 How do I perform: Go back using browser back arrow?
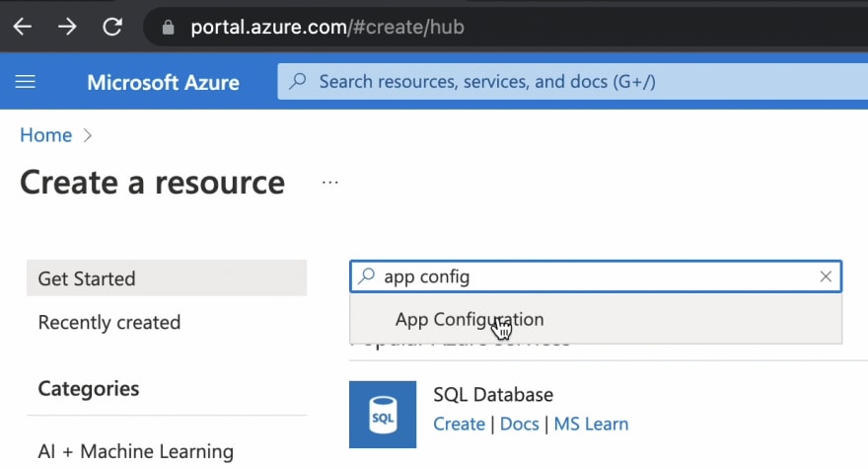(x=22, y=27)
